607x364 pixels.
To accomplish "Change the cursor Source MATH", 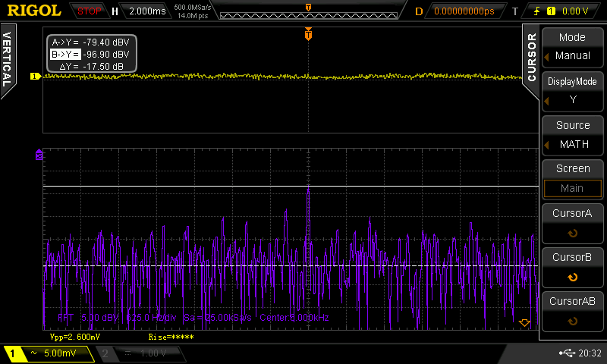I will click(x=572, y=135).
